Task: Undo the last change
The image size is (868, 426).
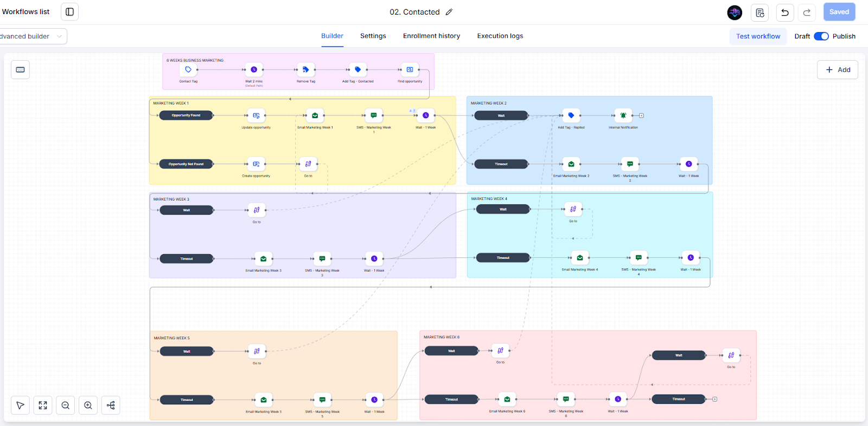Action: click(784, 12)
